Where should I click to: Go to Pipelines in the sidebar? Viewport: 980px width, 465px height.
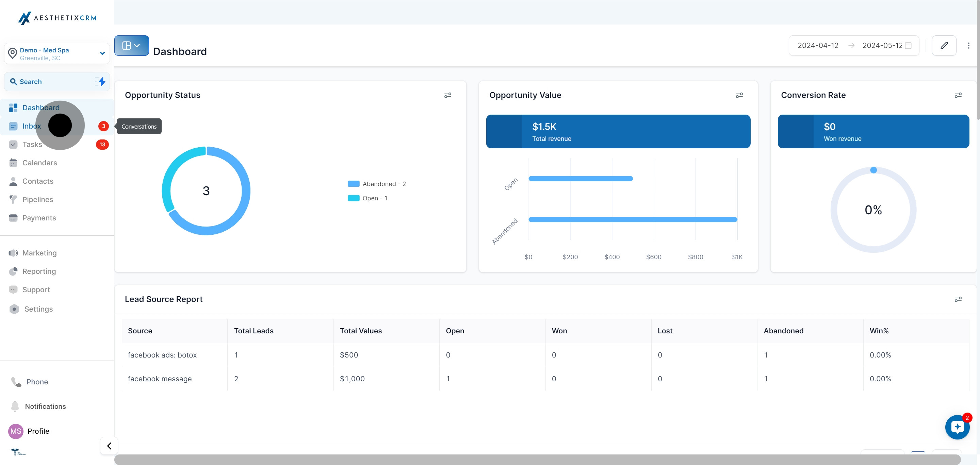pos(38,200)
